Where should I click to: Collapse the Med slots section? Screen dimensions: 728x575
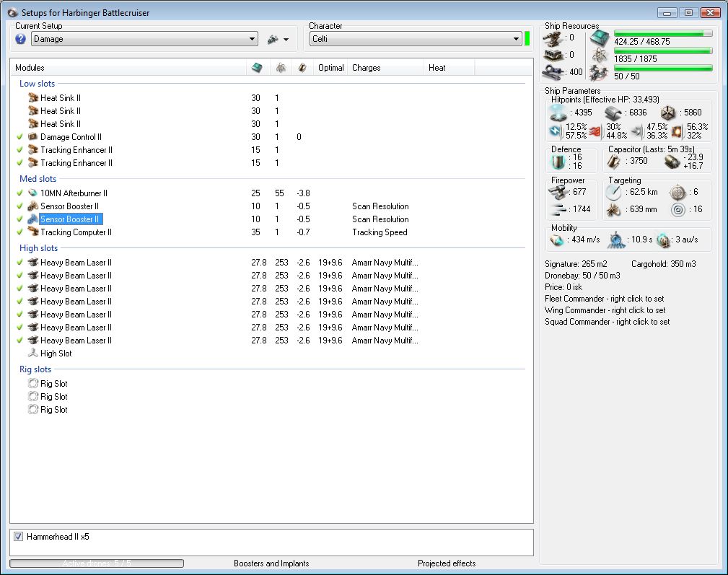[38, 179]
